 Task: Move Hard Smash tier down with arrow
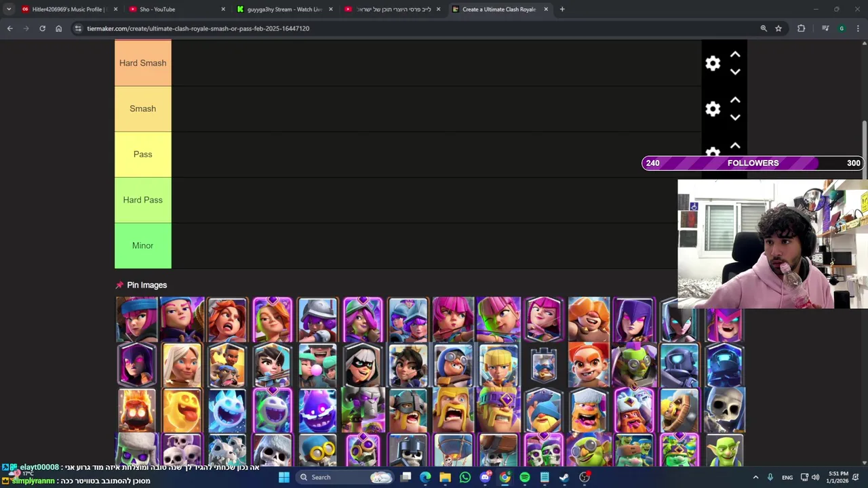tap(735, 72)
